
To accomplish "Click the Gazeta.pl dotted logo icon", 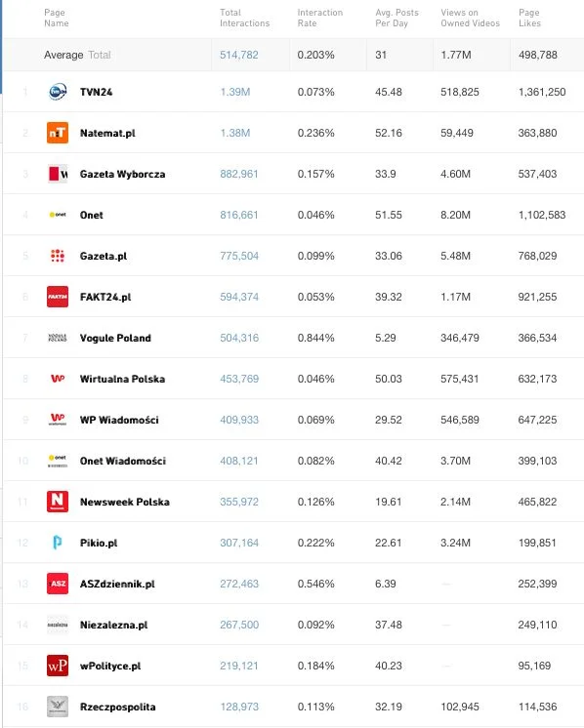I will [58, 256].
